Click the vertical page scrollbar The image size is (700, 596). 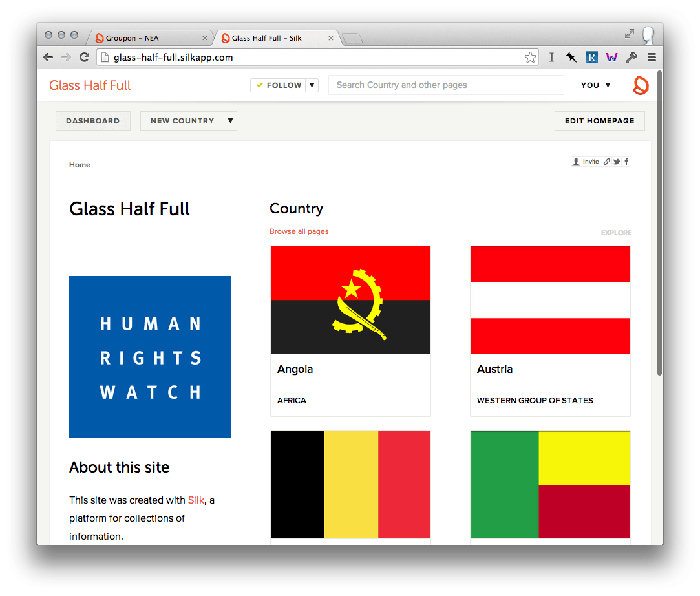coord(659,223)
